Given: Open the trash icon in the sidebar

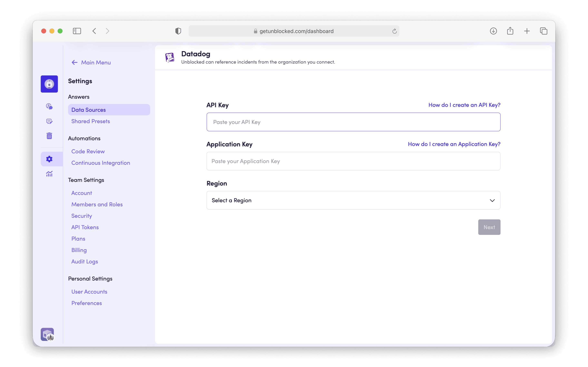Looking at the screenshot, I should point(49,136).
